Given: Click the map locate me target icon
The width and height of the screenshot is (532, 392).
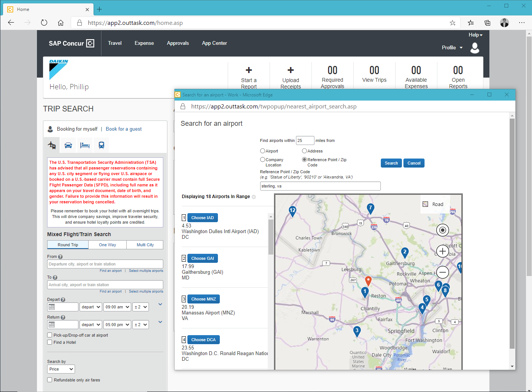Looking at the screenshot, I should (443, 230).
